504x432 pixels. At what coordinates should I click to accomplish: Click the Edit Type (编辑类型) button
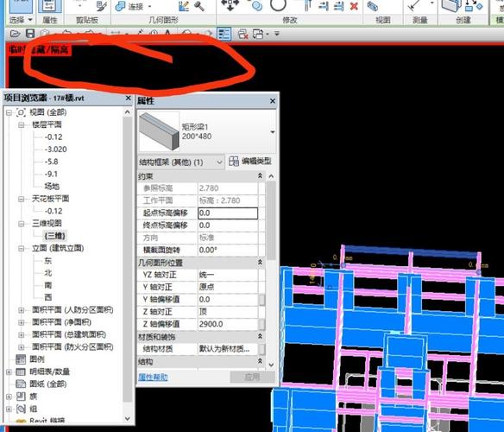click(x=251, y=161)
